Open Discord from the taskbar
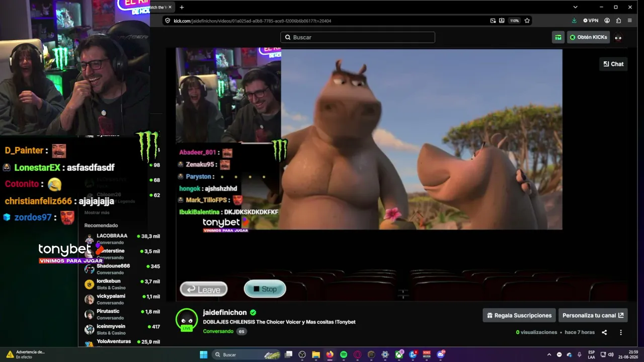Viewport: 644px width, 362px height. [x=441, y=354]
